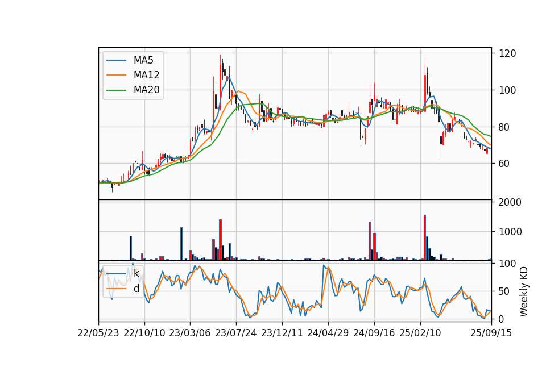Viewport: 546px width, 392px height.
Task: Click the green MA20 legend line
Action: pos(116,90)
